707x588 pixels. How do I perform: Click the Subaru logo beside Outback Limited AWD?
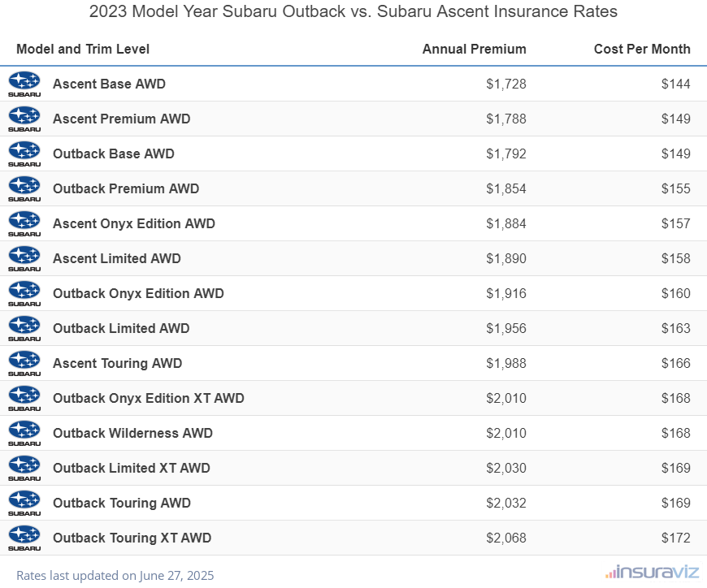[x=24, y=328]
